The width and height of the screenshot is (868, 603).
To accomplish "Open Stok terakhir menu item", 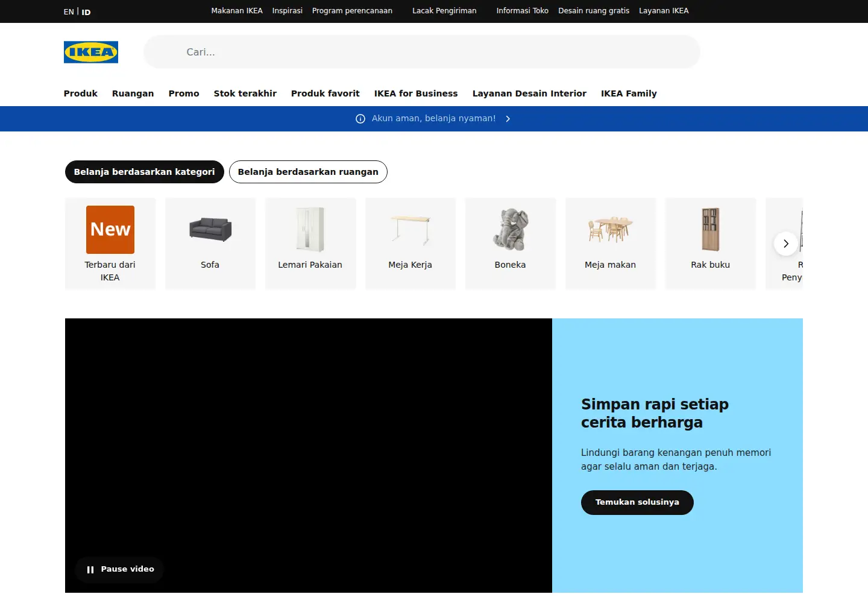I will point(245,93).
